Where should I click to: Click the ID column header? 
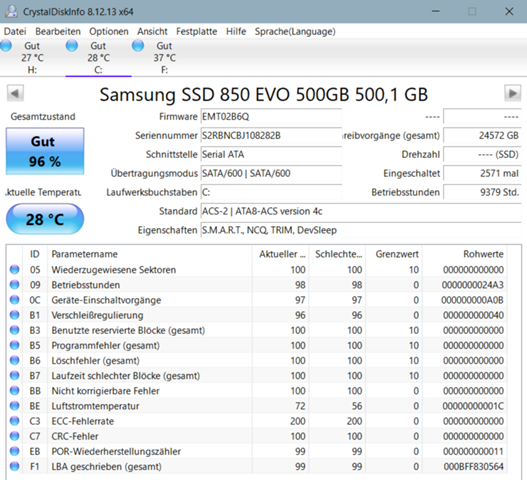(35, 254)
